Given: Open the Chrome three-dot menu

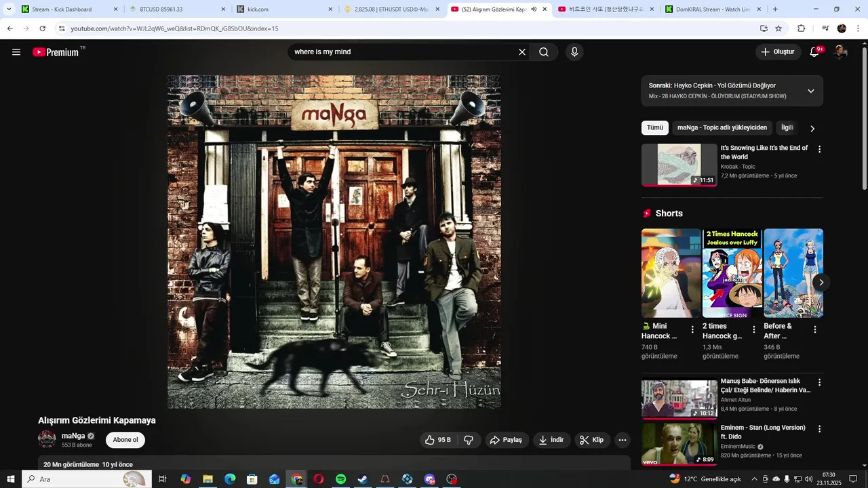Looking at the screenshot, I should [858, 28].
